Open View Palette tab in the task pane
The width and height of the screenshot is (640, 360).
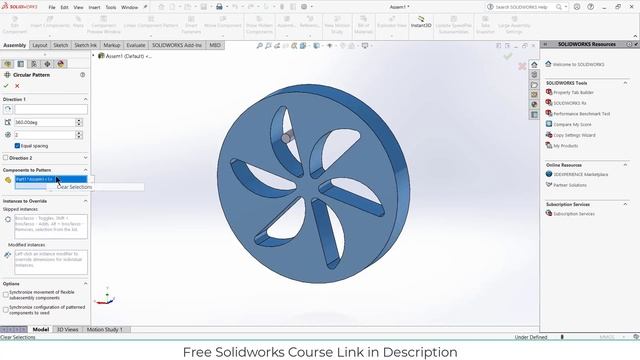pyautogui.click(x=534, y=94)
